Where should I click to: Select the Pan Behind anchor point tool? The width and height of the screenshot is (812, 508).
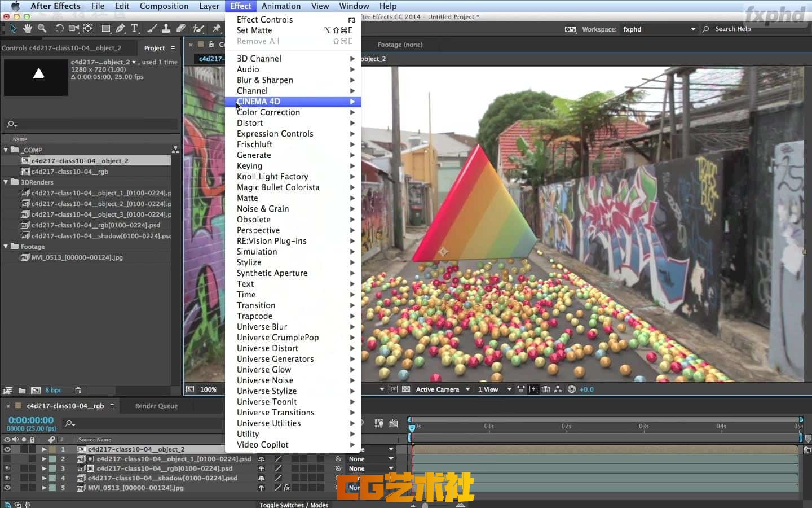[x=88, y=28]
